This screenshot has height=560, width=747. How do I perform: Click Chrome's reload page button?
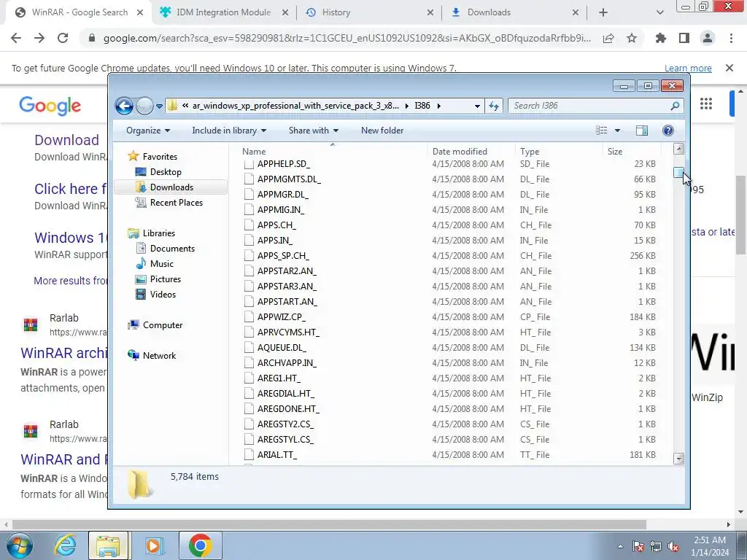point(63,38)
